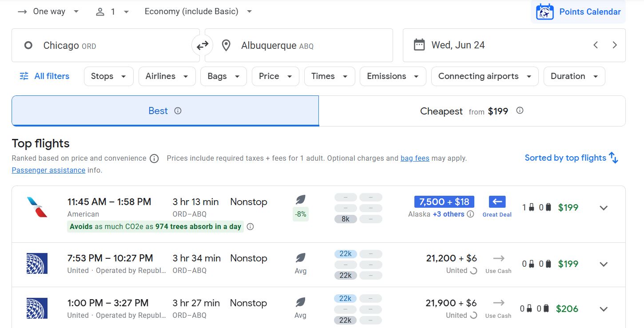Image resolution: width=644 pixels, height=328 pixels.
Task: Click the info icon next to Cheapest price
Action: [520, 111]
